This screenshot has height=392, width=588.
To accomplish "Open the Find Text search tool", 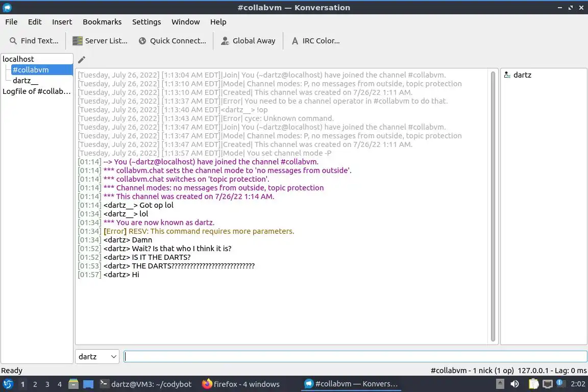I will [x=34, y=41].
